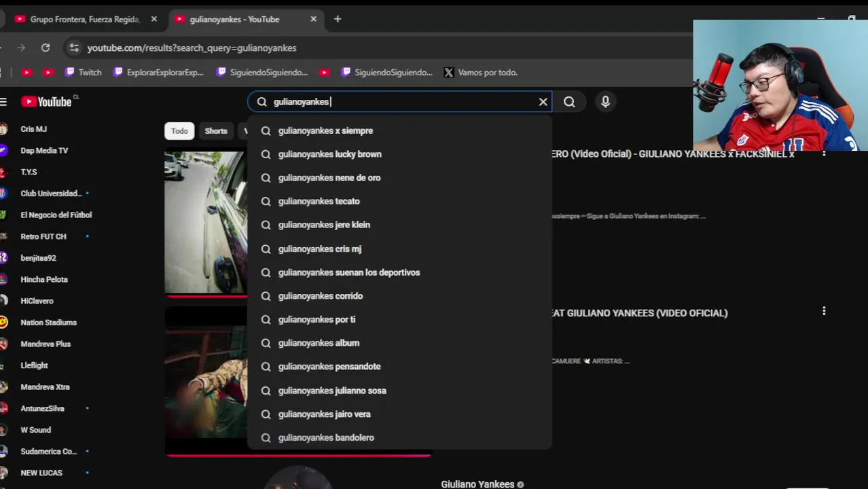Close the Grupo Frontera tab
The image size is (868, 489).
point(153,19)
